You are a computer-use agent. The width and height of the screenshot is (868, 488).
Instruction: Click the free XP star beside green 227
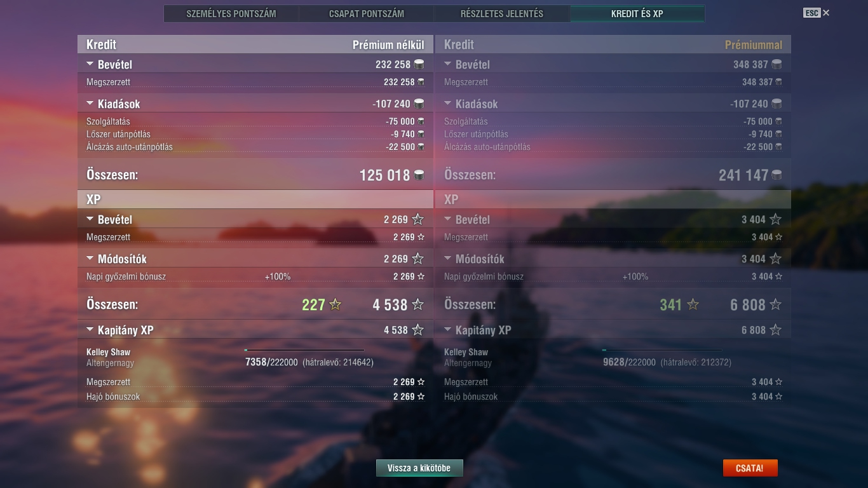[336, 305]
